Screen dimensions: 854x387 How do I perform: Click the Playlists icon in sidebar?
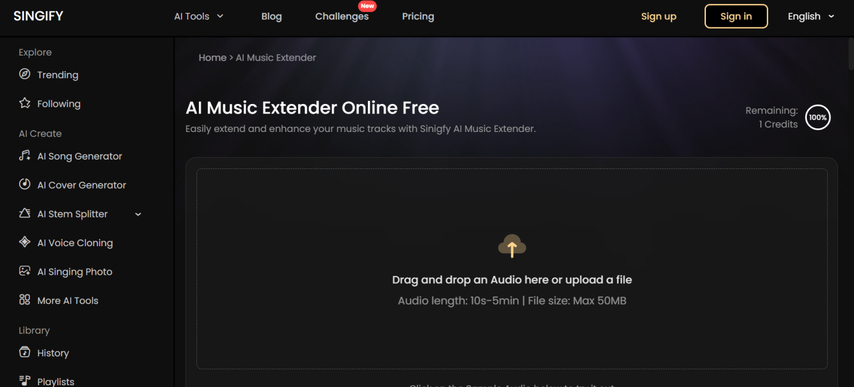click(25, 380)
